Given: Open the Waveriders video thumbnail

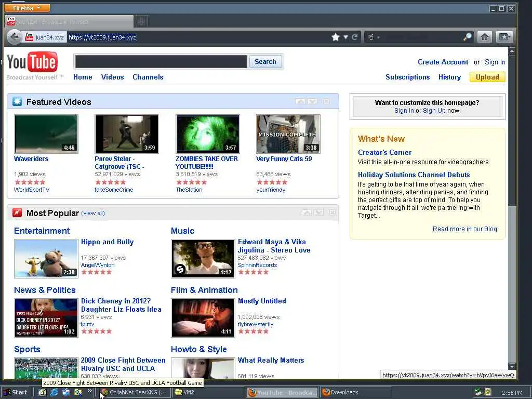Looking at the screenshot, I should click(46, 134).
